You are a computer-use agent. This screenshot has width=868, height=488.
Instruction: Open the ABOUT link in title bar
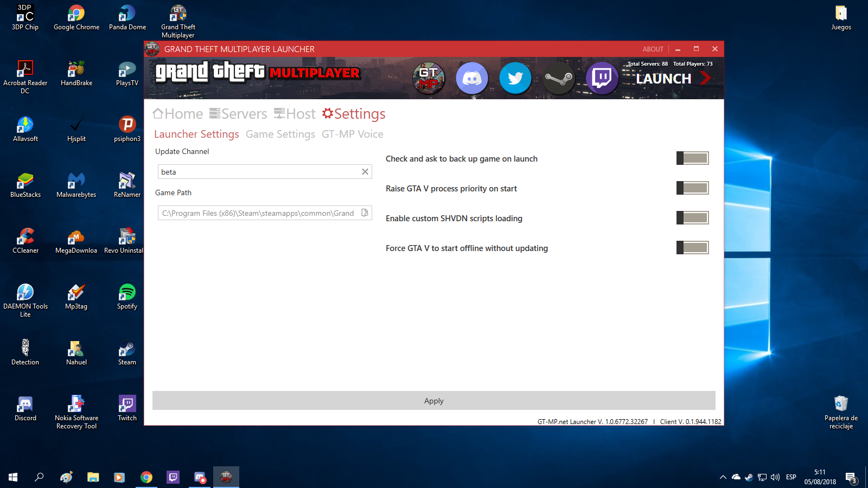click(653, 49)
